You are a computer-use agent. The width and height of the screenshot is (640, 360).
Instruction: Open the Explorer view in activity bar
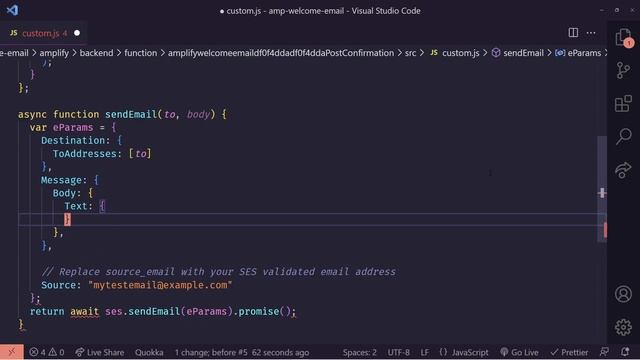pyautogui.click(x=623, y=38)
